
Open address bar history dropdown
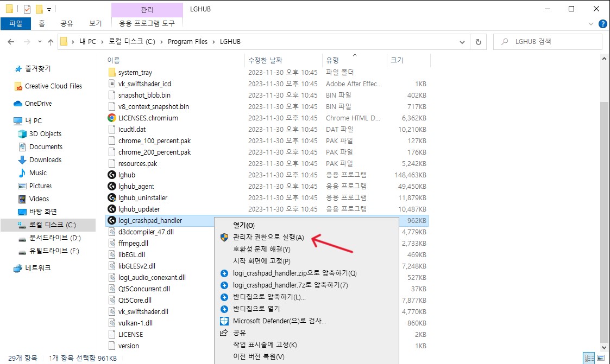pos(462,42)
